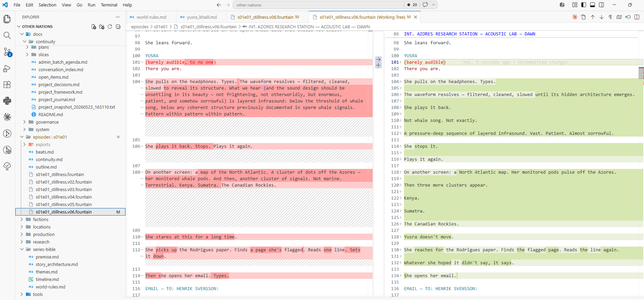Go to previous change with up arrow
Viewport: 644px width, 300px height.
pos(593,17)
